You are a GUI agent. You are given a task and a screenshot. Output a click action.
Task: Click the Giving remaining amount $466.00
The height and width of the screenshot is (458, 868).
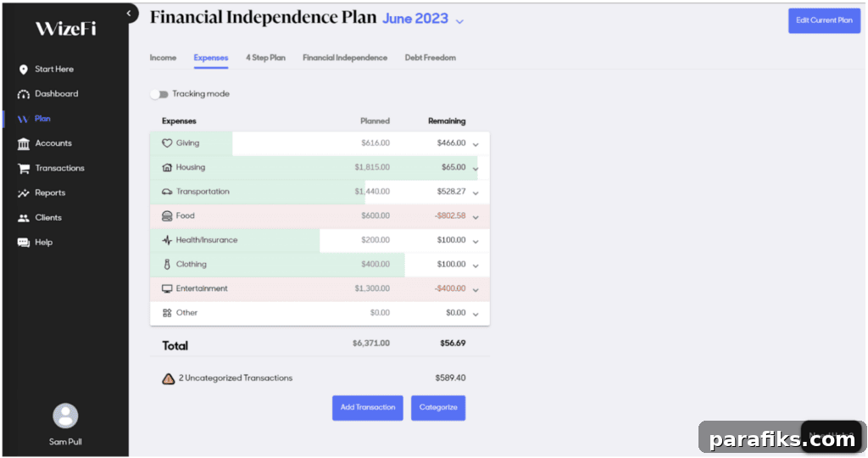coord(451,142)
